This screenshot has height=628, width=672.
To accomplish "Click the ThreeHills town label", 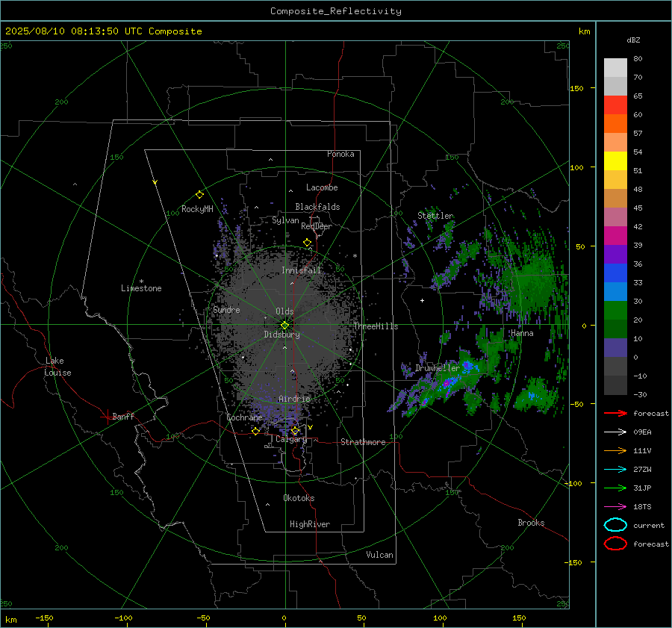I will coord(376,326).
